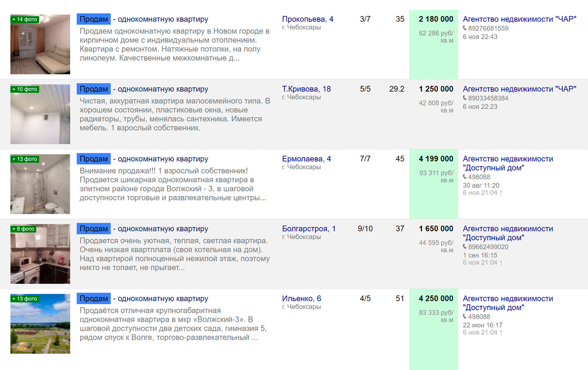Open address link Прокопьева, 4
Viewport: 588px width, 370px height.
(308, 19)
